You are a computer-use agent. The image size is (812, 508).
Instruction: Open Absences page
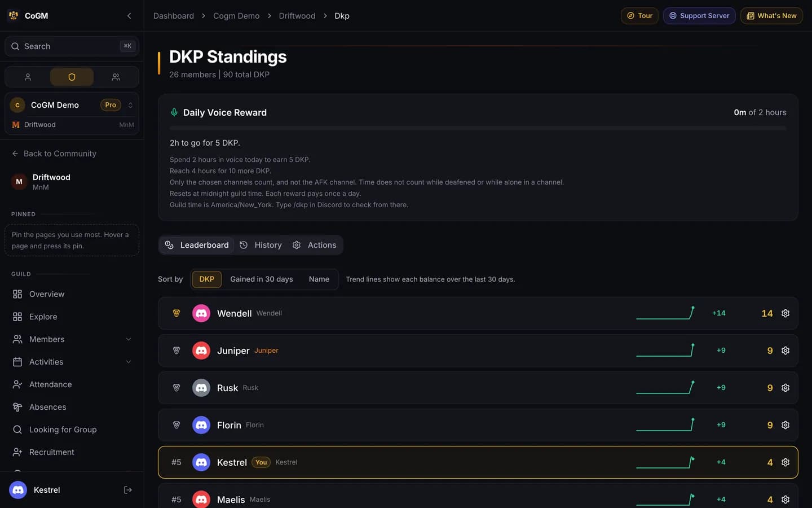click(72, 407)
